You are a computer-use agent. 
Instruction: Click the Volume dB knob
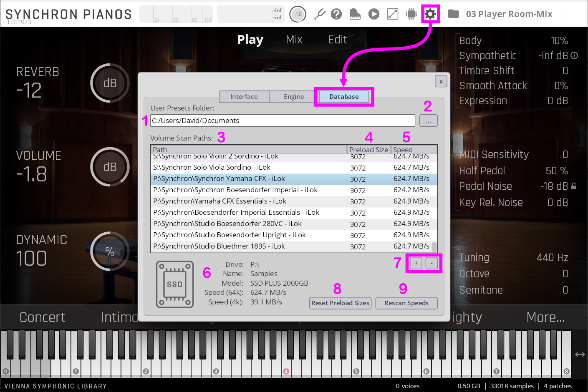click(110, 167)
